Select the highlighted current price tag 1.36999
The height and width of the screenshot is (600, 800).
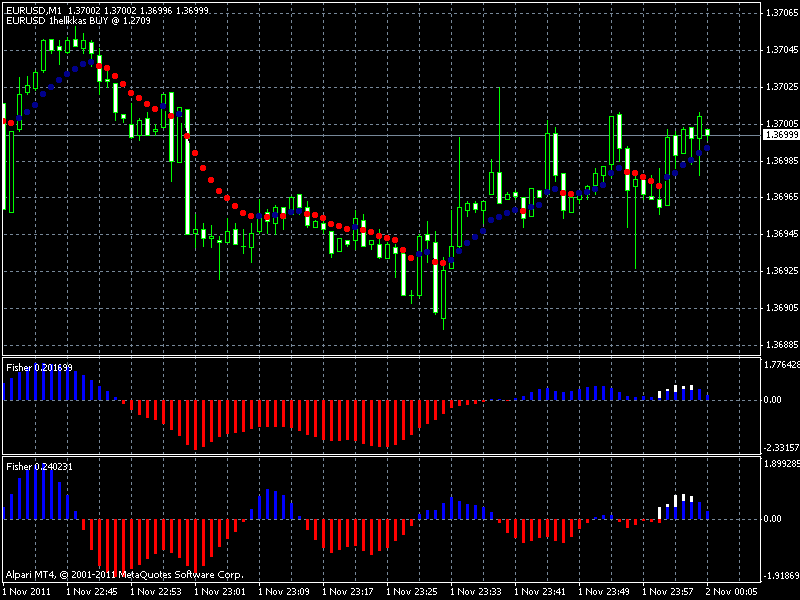pos(781,135)
